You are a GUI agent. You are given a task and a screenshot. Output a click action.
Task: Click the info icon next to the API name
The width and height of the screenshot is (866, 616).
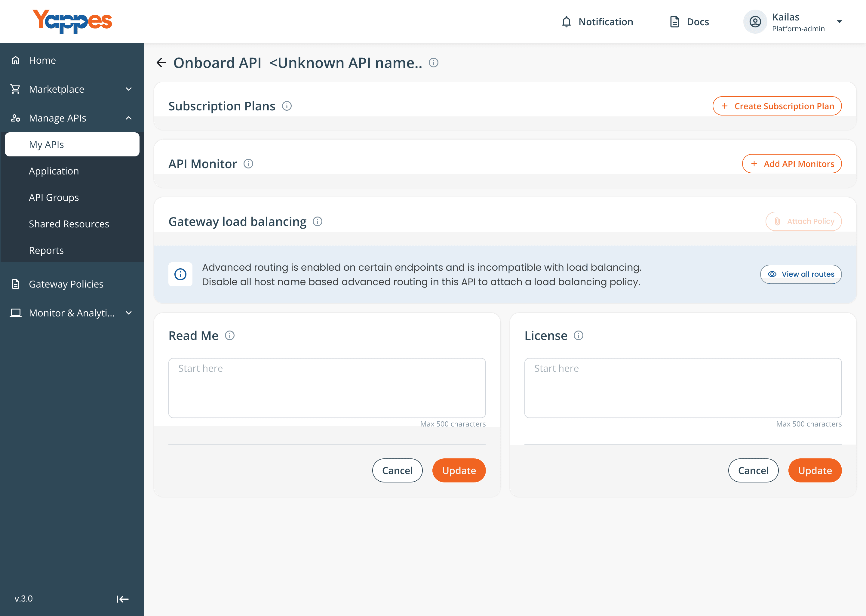[433, 63]
